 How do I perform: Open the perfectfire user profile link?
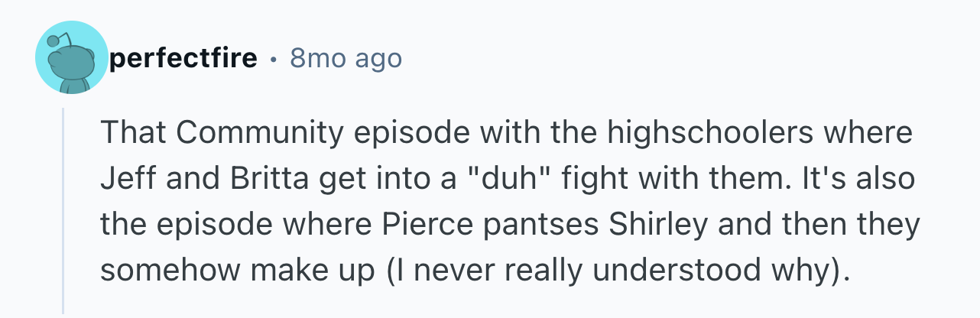[183, 59]
